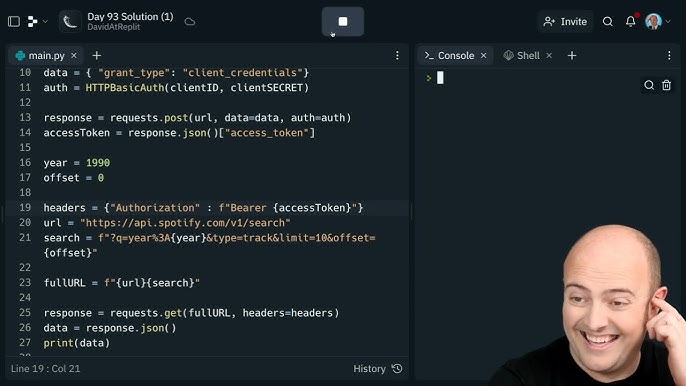The height and width of the screenshot is (386, 686).
Task: Click the cloud sync status icon
Action: coord(189,21)
